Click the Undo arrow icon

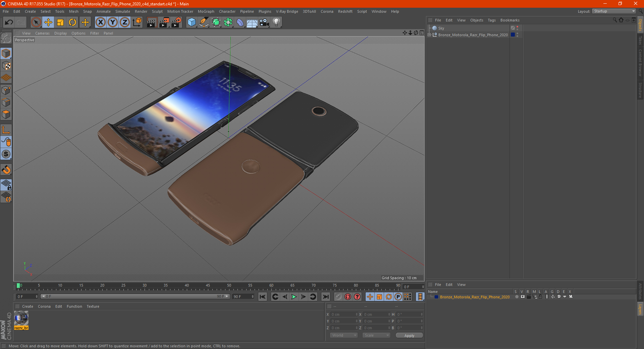point(9,22)
